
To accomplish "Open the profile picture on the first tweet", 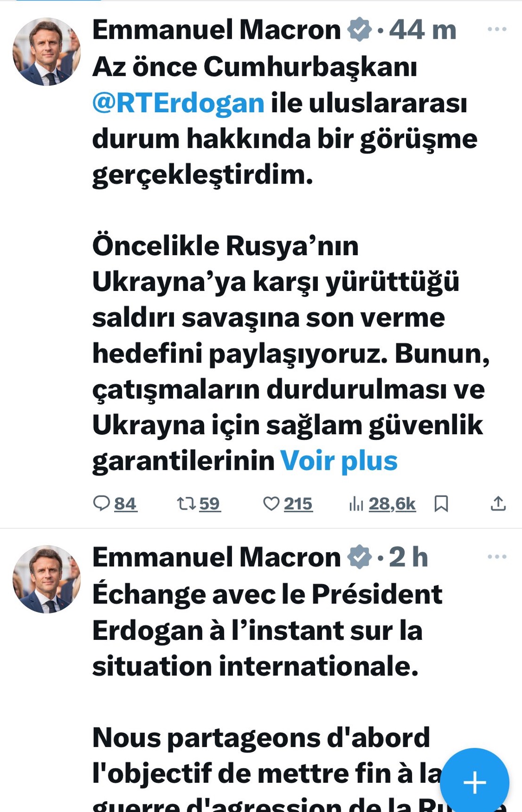I will [46, 51].
